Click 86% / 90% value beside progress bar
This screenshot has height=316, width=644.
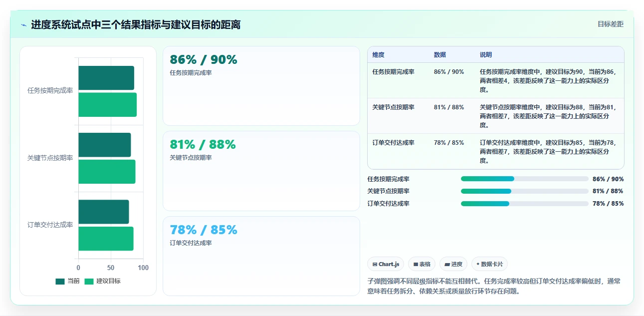608,179
